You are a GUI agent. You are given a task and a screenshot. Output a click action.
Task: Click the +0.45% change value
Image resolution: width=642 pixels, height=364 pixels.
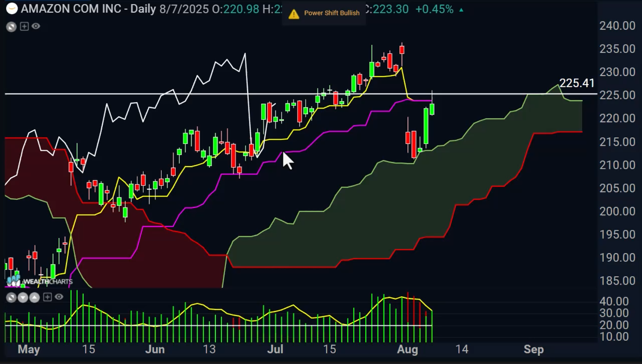click(x=434, y=9)
